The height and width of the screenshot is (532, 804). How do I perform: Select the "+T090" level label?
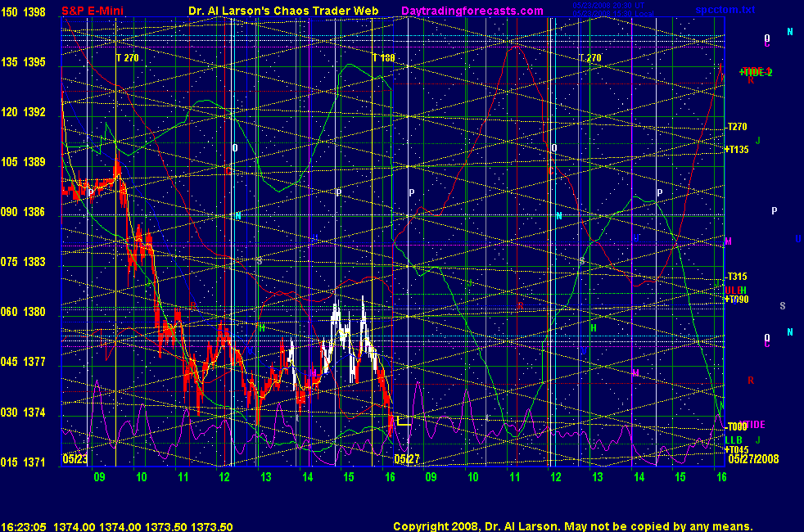pos(736,300)
